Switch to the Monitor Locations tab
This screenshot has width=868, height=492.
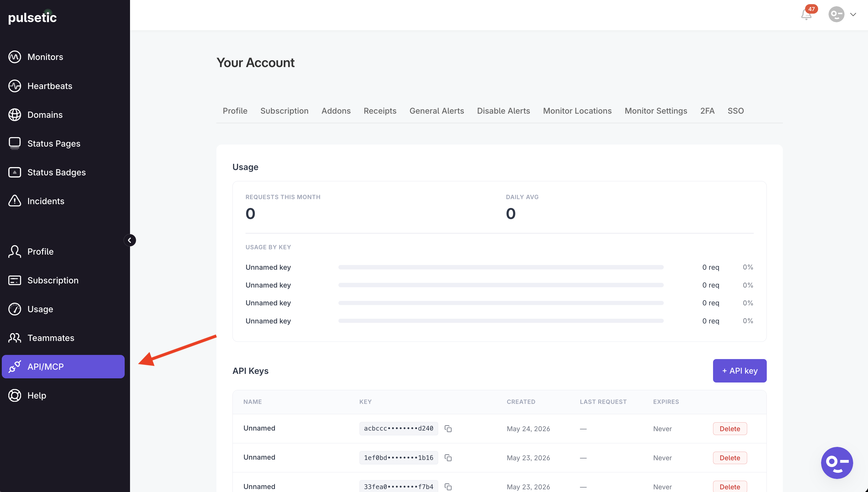577,111
